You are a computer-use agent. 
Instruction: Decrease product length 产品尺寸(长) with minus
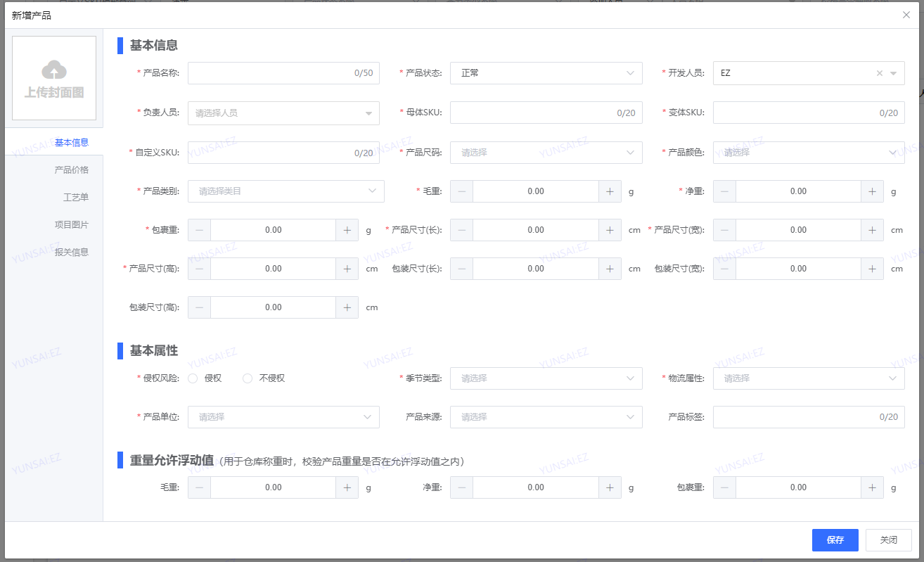[x=461, y=230]
